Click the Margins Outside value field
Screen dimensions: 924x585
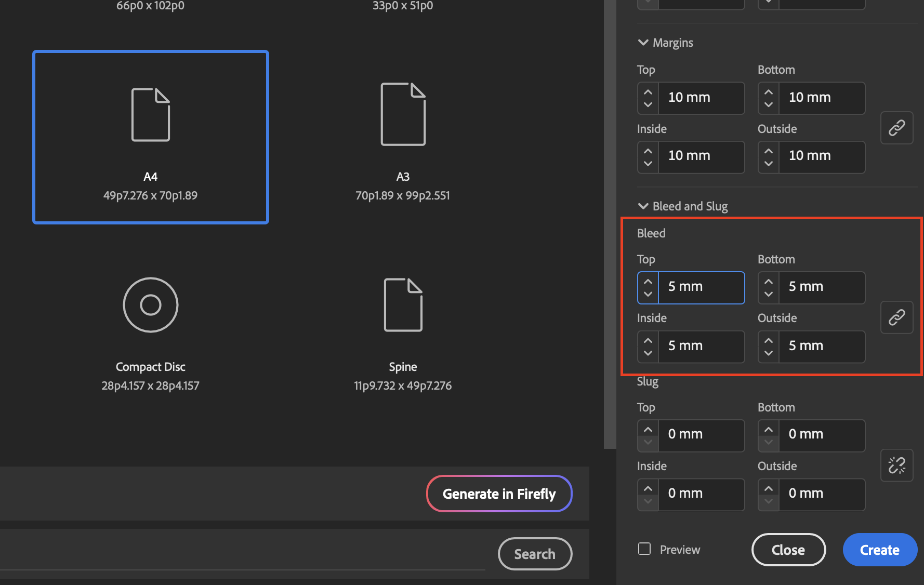point(822,156)
